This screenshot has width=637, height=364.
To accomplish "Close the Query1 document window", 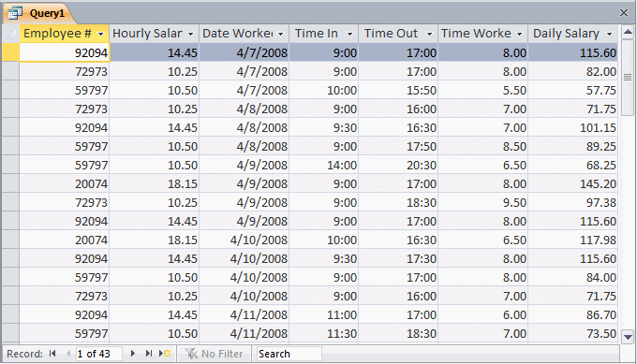I will [x=624, y=13].
